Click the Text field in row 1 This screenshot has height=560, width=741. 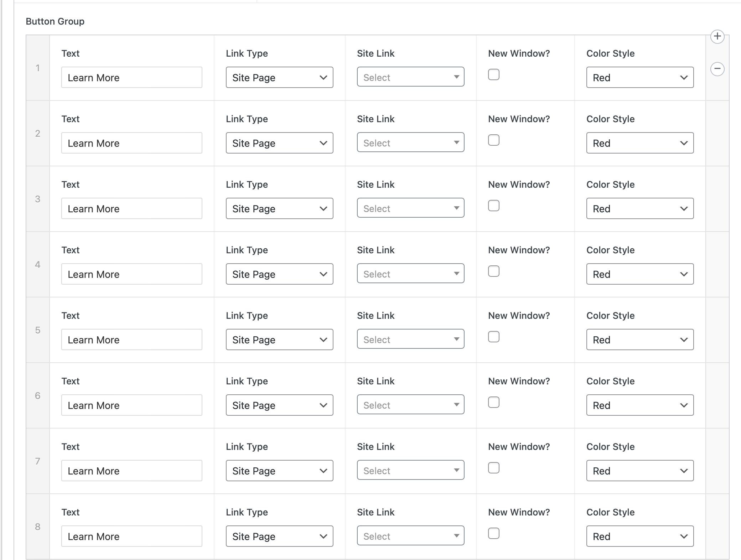tap(131, 77)
